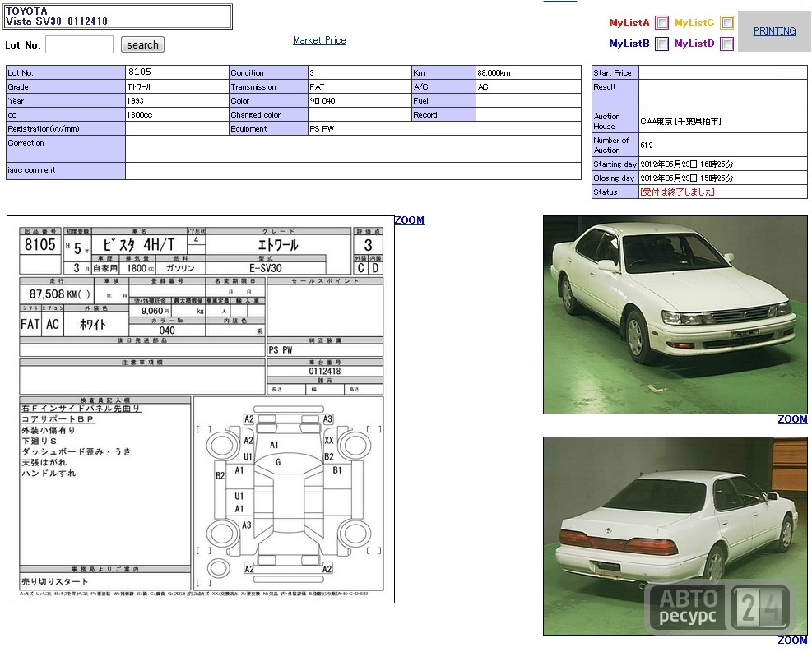The width and height of the screenshot is (812, 652).
Task: Select the mileage value 88,000km
Action: (494, 73)
